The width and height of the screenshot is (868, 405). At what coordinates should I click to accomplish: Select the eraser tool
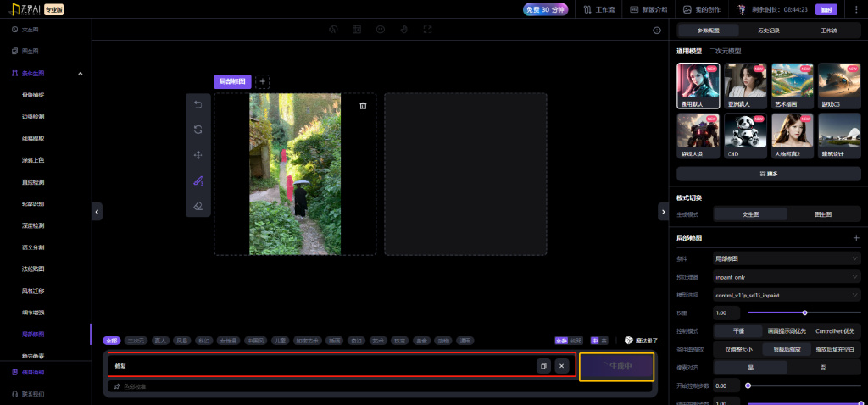pos(198,206)
